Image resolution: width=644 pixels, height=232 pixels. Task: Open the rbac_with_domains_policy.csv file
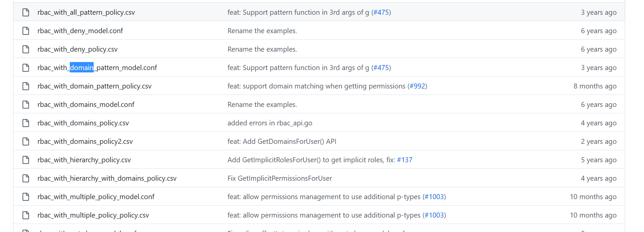83,123
